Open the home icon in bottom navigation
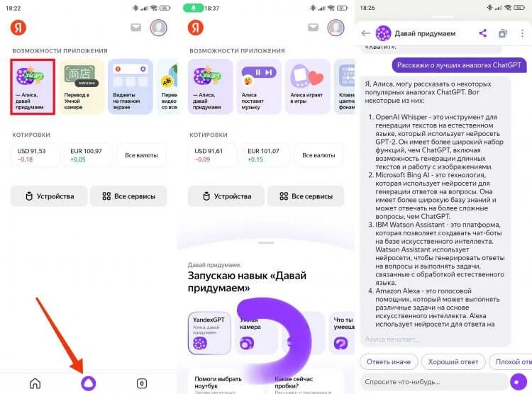The width and height of the screenshot is (532, 394). click(35, 383)
